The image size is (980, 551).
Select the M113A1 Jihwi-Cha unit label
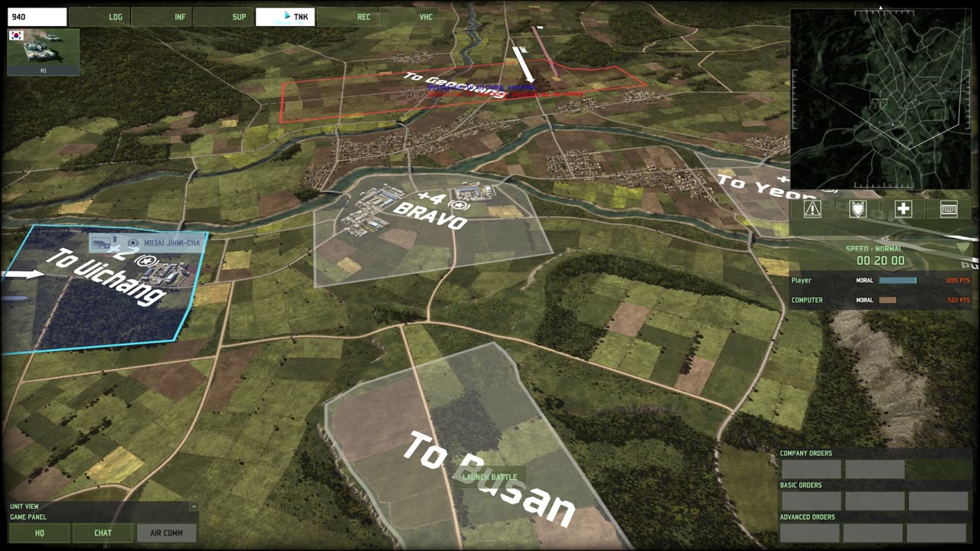click(148, 243)
